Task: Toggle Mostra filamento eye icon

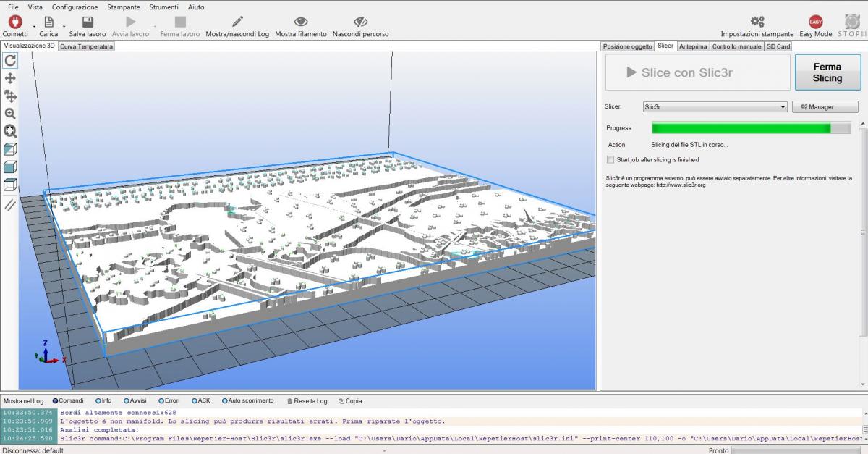Action: click(301, 22)
